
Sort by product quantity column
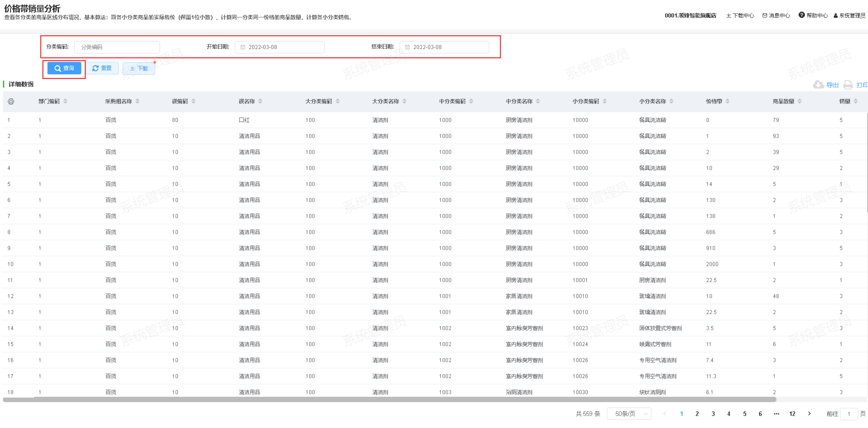tap(800, 101)
